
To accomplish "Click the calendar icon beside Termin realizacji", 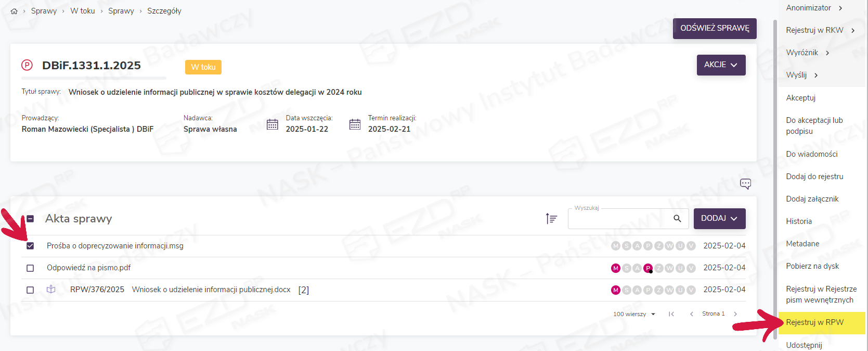I will click(355, 124).
